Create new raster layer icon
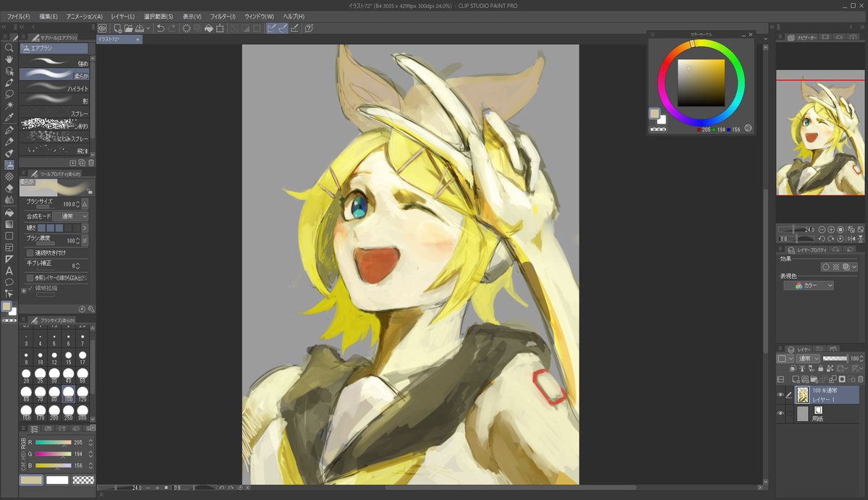The image size is (868, 500). click(x=796, y=379)
